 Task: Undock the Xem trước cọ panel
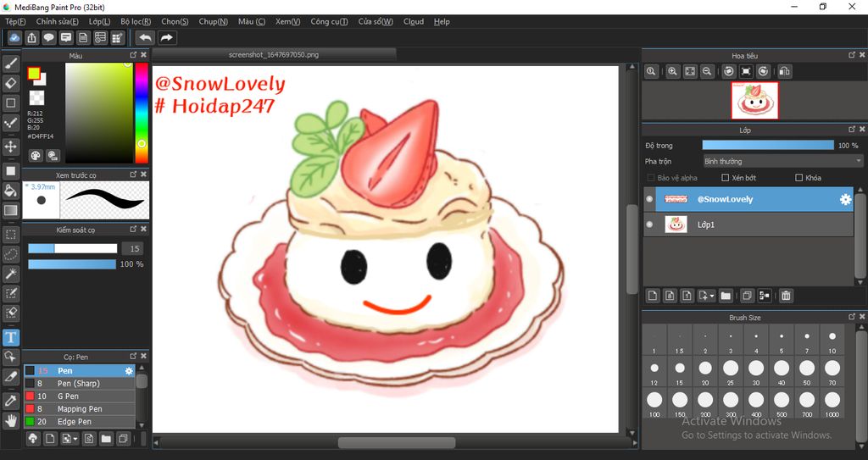click(133, 175)
